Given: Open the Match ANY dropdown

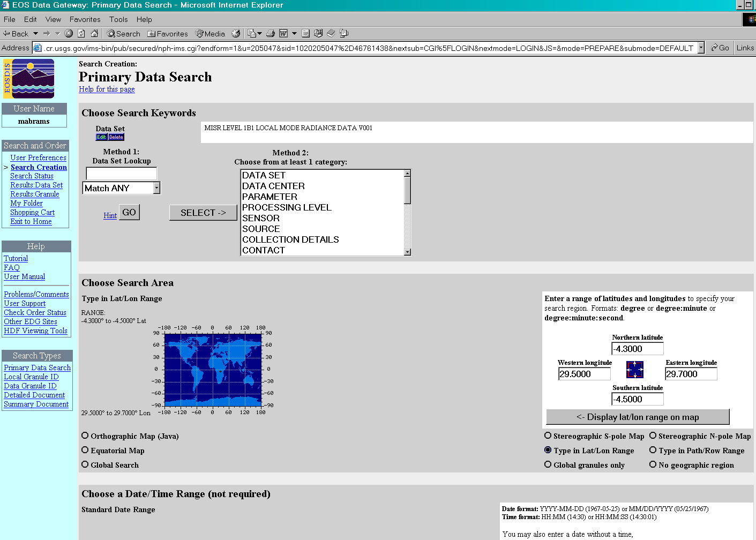Looking at the screenshot, I should coord(121,188).
